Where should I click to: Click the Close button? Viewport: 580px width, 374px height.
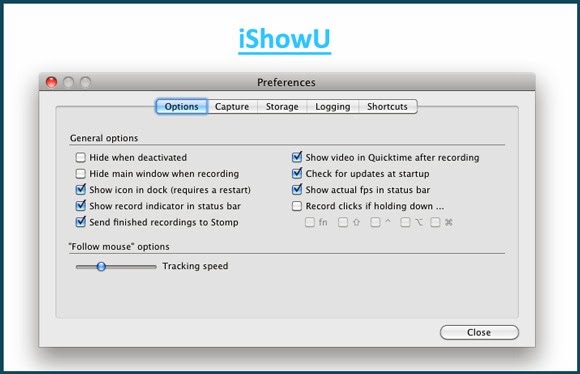click(x=479, y=333)
